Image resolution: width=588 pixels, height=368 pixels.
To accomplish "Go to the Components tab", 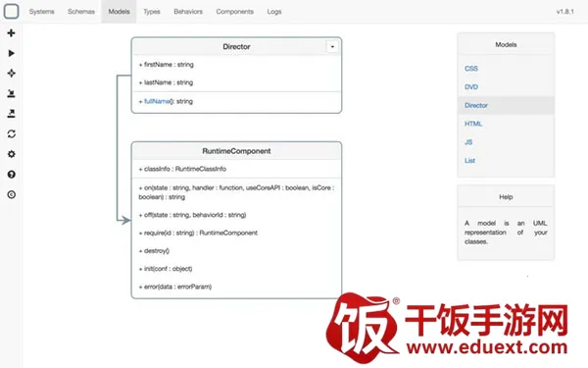I will 235,12.
